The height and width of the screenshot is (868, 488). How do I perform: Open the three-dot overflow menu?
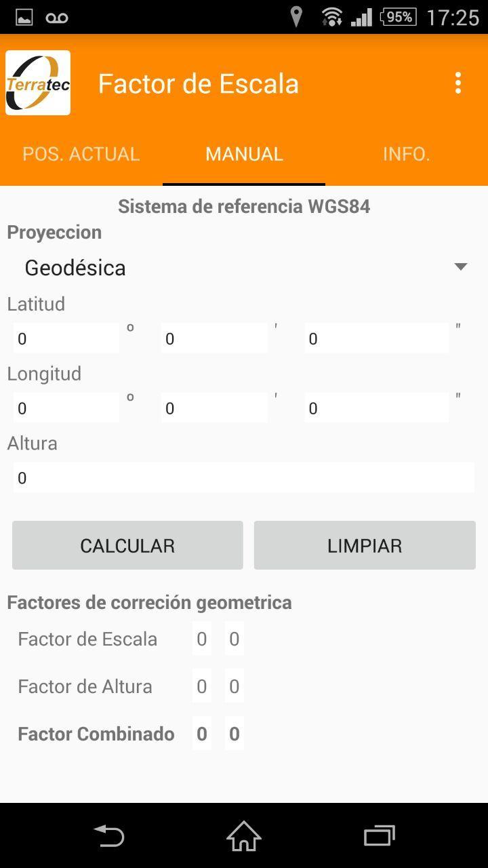(x=458, y=83)
